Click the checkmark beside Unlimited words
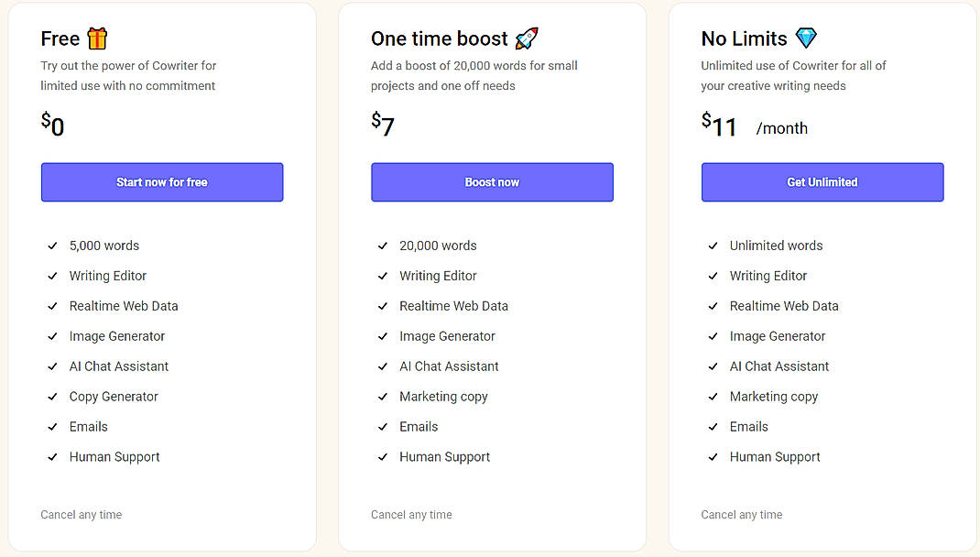Screen dimensions: 980x557 [x=713, y=246]
